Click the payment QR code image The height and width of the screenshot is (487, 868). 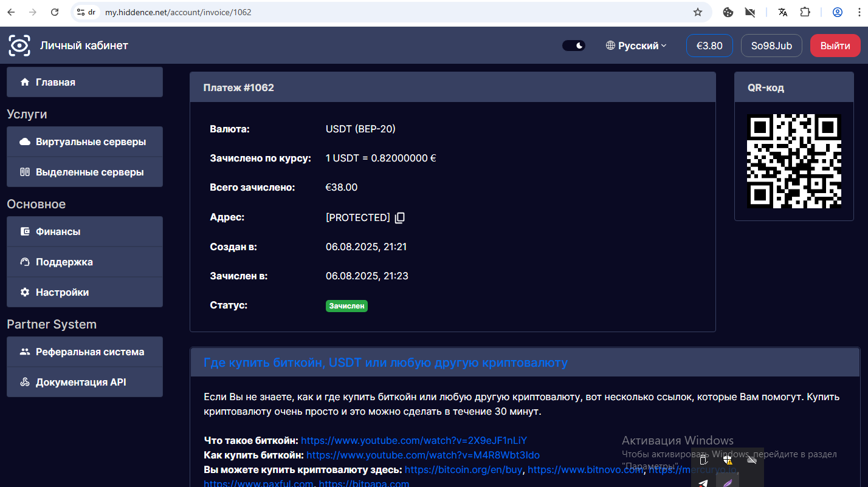(x=794, y=162)
